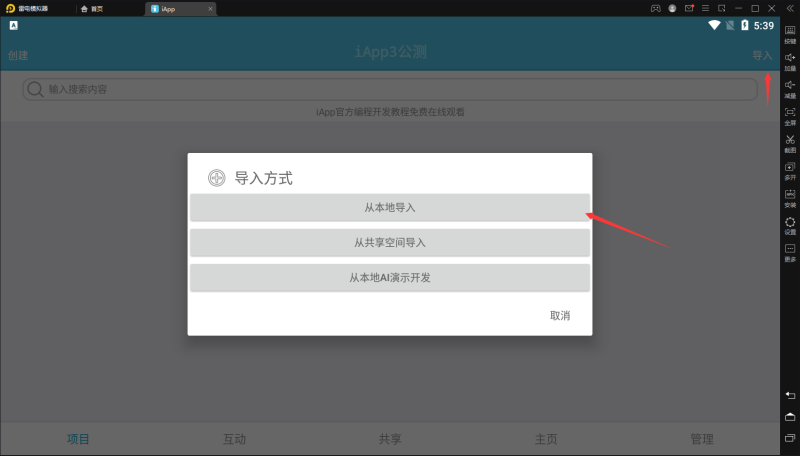Click the iApp3公测 header title
This screenshot has width=800, height=456.
point(390,52)
